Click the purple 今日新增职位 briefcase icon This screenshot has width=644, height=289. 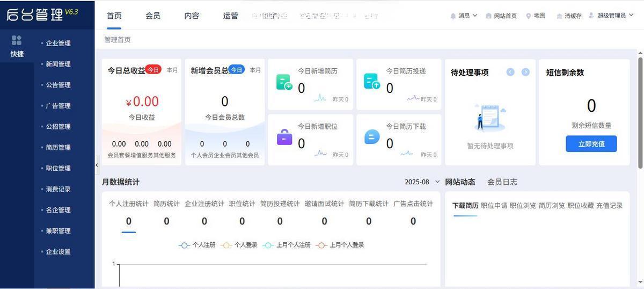[x=284, y=137]
